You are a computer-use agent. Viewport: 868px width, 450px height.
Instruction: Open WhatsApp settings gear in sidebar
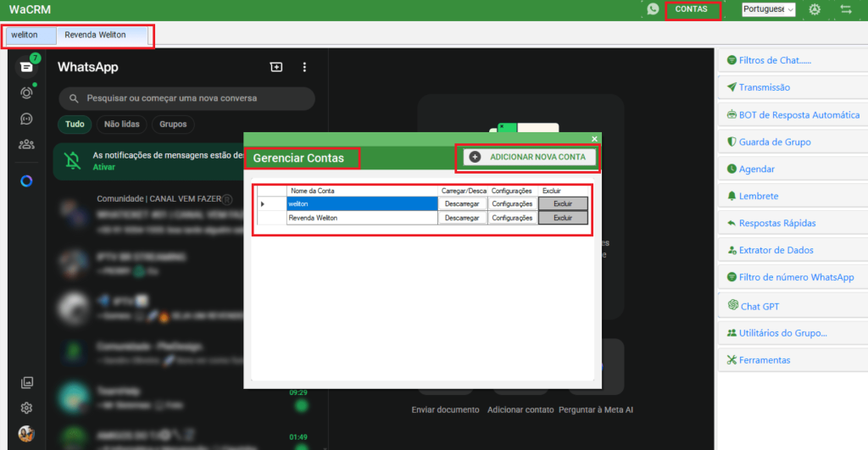(26, 408)
